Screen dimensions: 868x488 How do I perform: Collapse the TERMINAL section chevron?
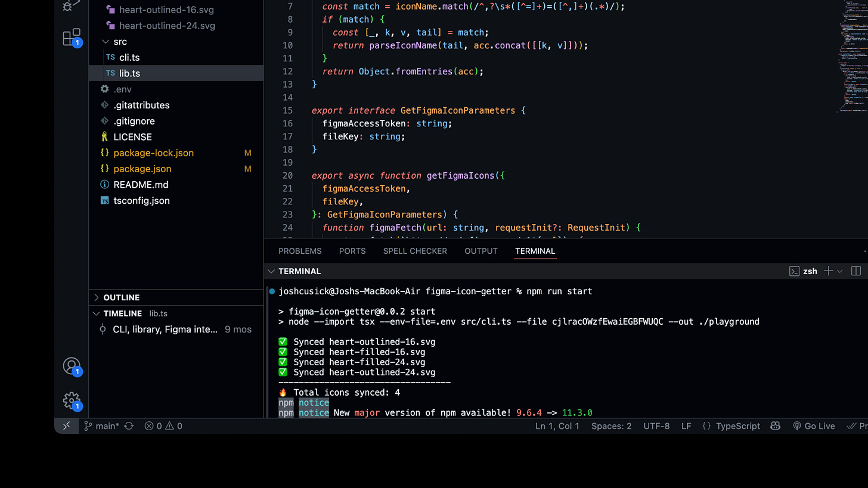coord(271,271)
